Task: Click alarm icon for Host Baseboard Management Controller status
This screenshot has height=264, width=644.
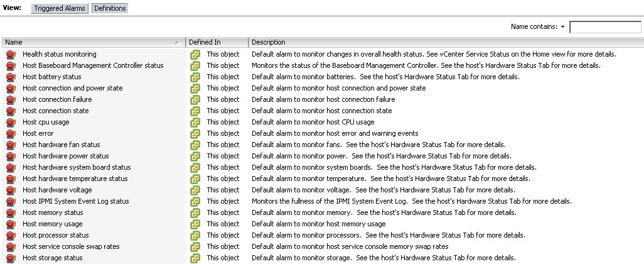Action: click(11, 66)
